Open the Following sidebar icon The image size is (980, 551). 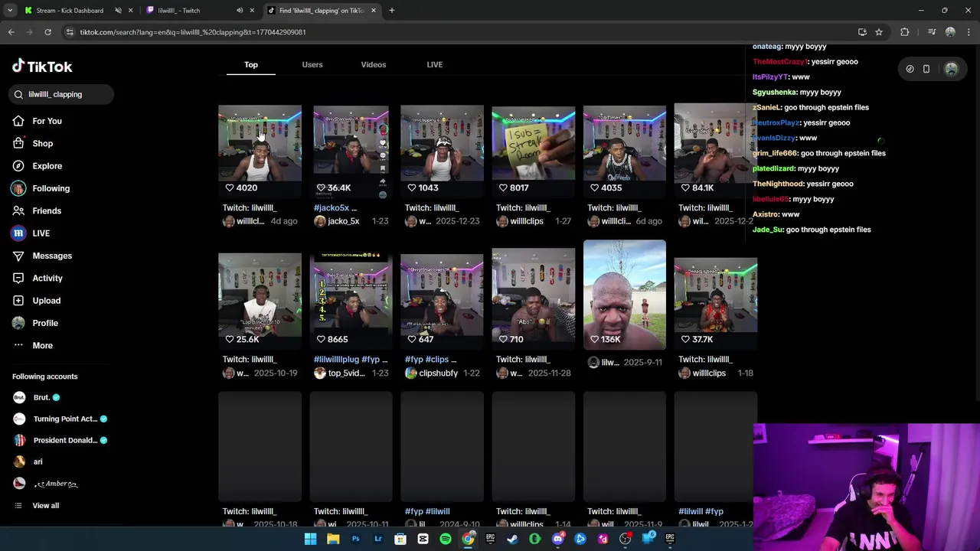18,188
